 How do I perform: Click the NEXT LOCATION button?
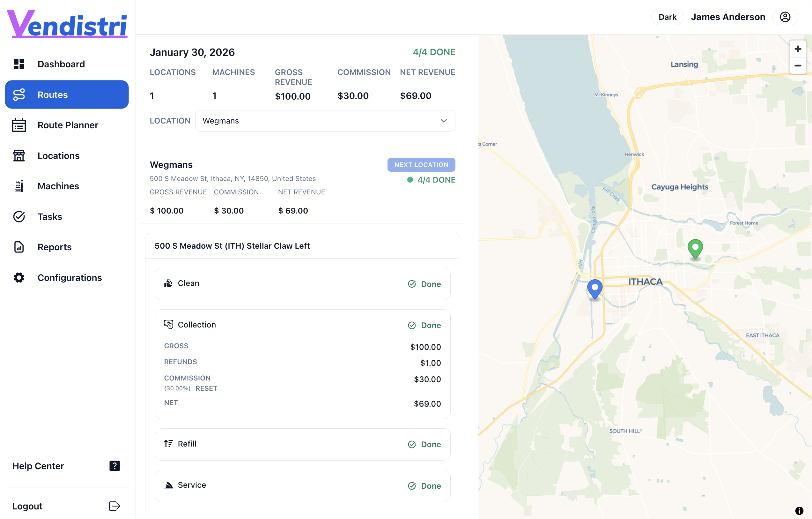pos(421,164)
